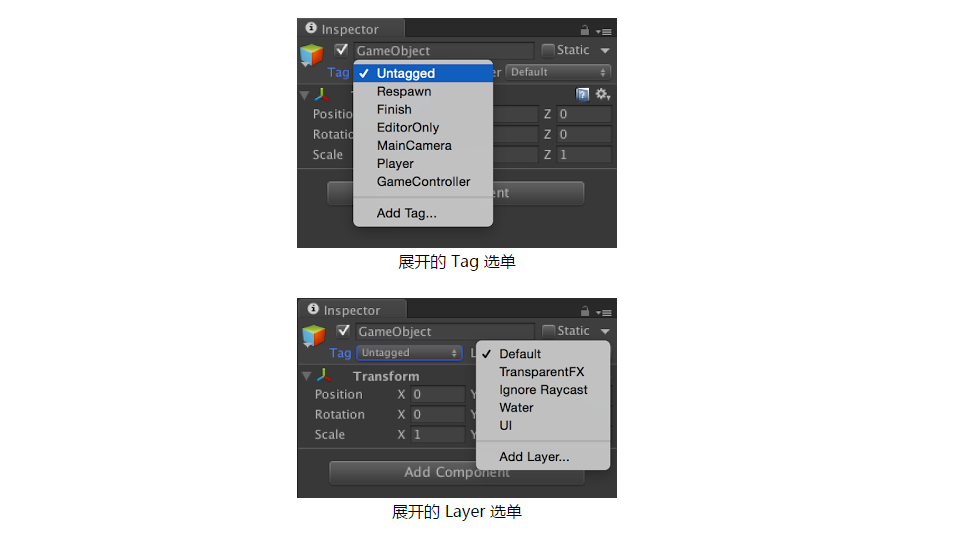Viewport: 963px width, 540px height.
Task: Open the Untagged tag dropdown in bottom Inspector
Action: pos(409,353)
